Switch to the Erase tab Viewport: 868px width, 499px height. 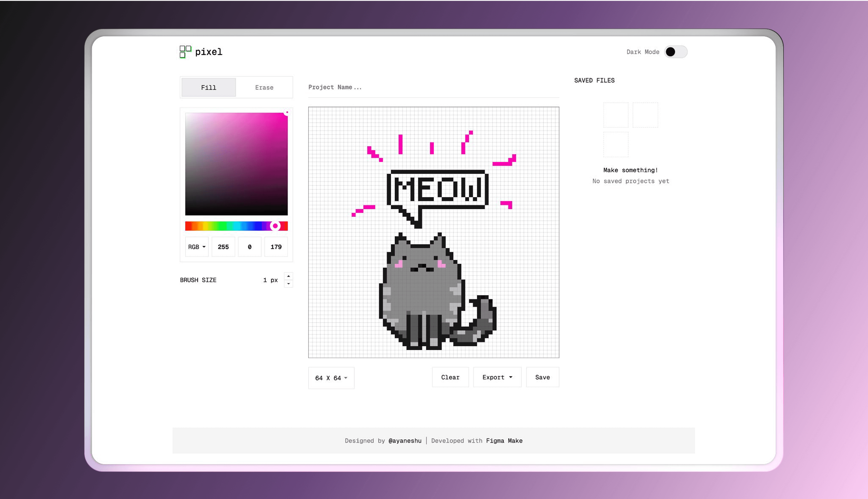point(264,87)
